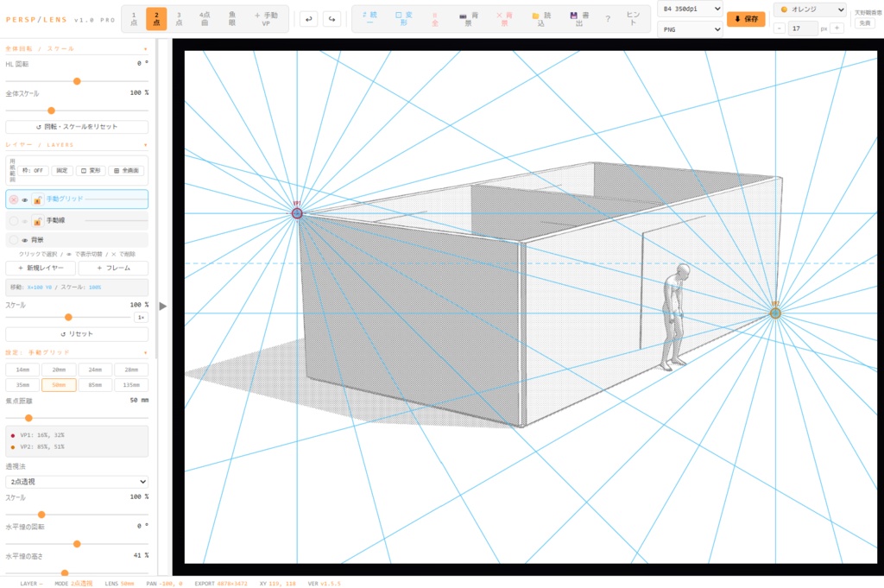This screenshot has width=884, height=588.
Task: Click the × 背景 remove background icon
Action: (504, 19)
